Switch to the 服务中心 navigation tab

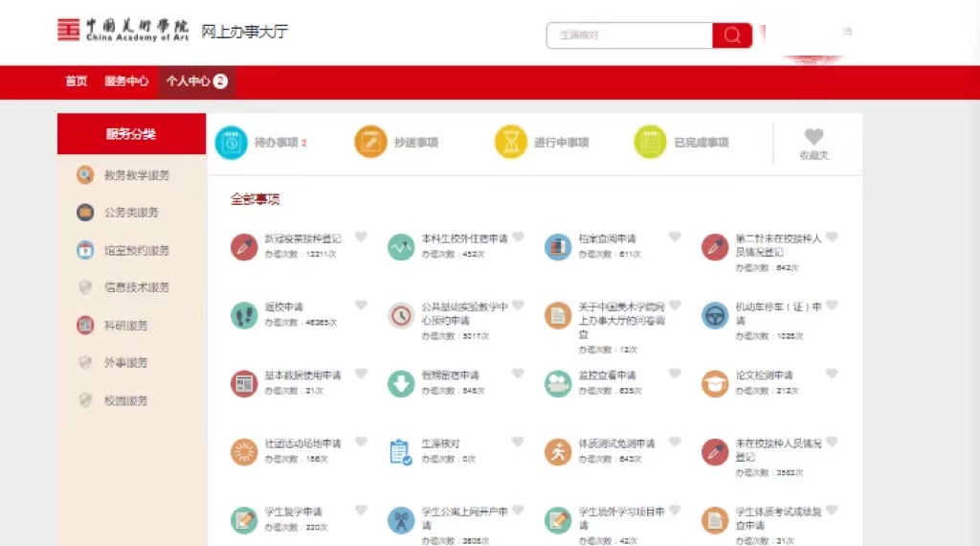[126, 81]
